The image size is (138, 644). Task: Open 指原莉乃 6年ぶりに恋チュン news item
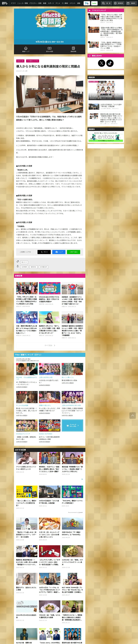[50, 324]
